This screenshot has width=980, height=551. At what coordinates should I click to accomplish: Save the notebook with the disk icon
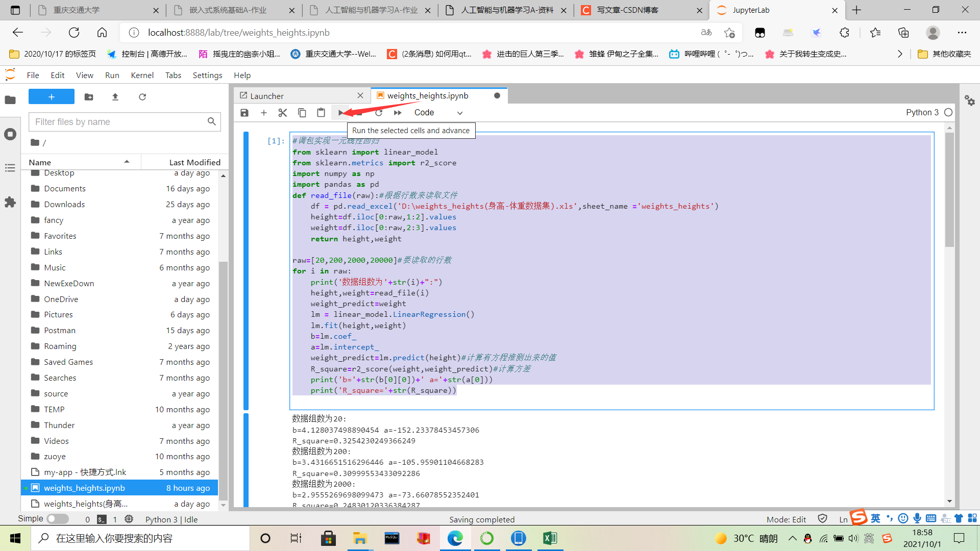(x=244, y=113)
